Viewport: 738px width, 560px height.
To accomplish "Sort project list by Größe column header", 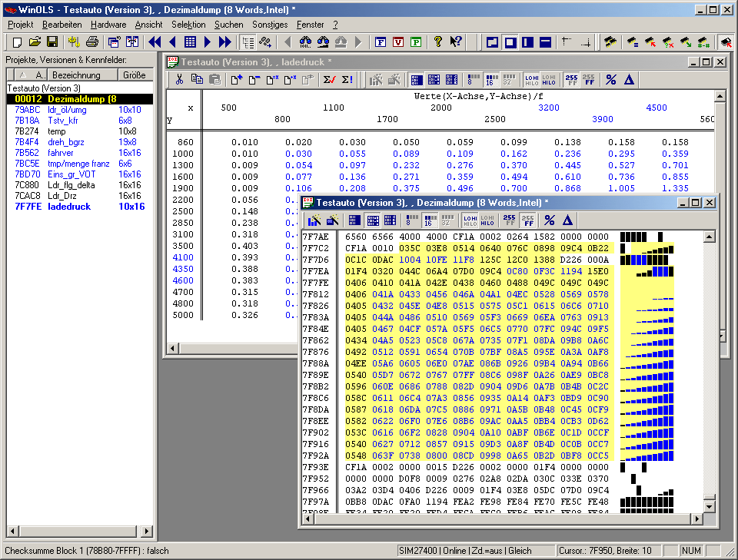I will click(134, 75).
